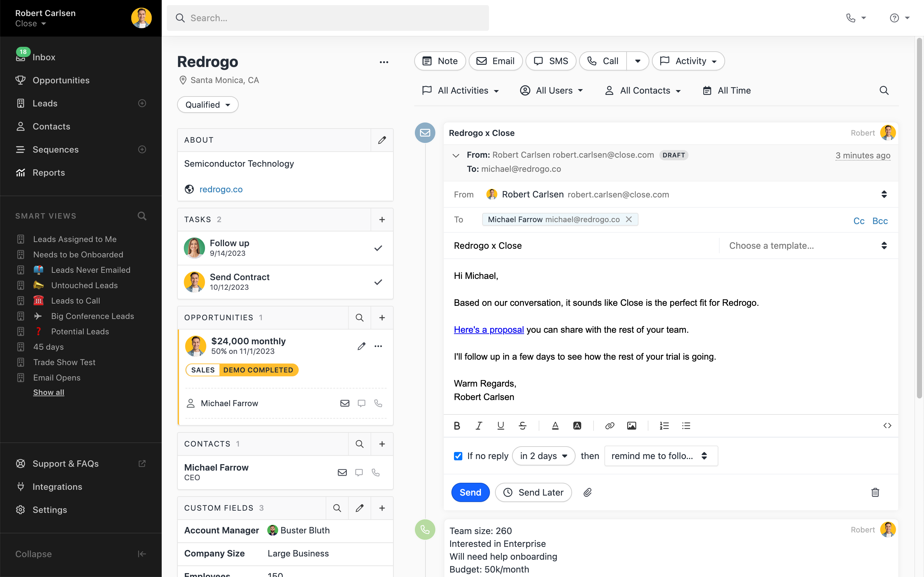The height and width of the screenshot is (577, 924).
Task: Add a new task with the plus icon
Action: tap(382, 220)
